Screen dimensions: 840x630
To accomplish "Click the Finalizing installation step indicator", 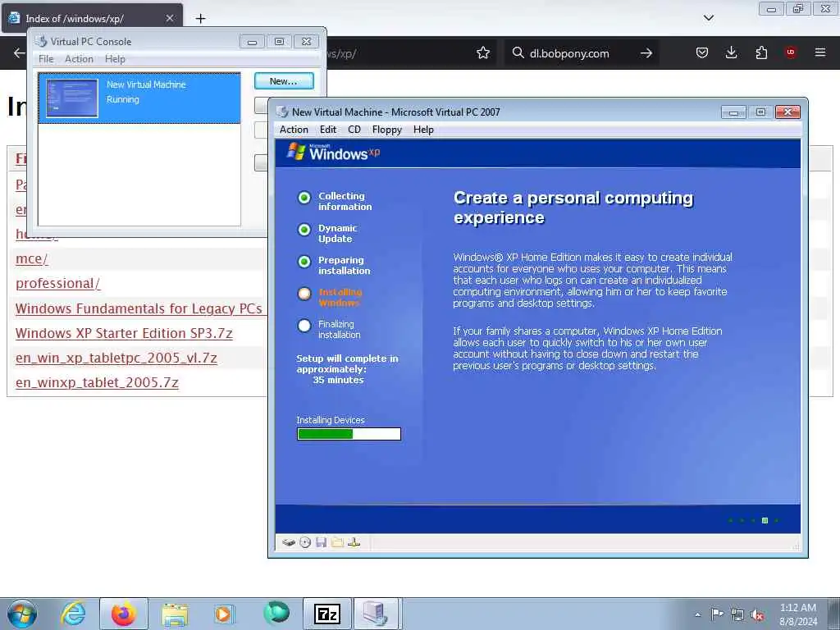I will (x=304, y=326).
